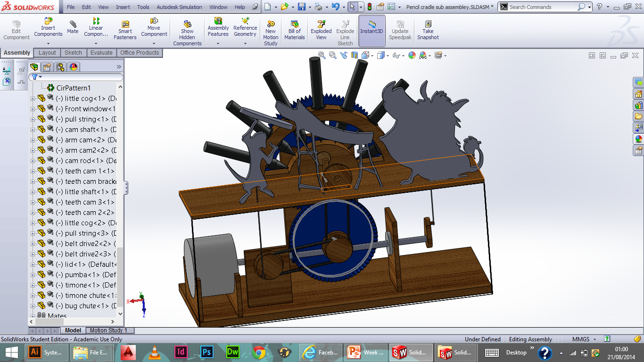Click the Show Hidden Components icon
The height and width of the screenshot is (362, 644).
point(187,24)
